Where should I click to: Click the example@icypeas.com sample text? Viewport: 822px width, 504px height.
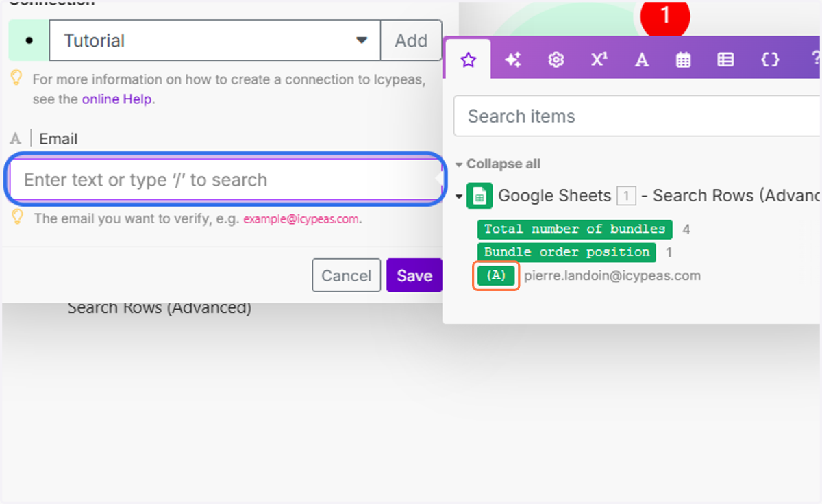coord(301,219)
